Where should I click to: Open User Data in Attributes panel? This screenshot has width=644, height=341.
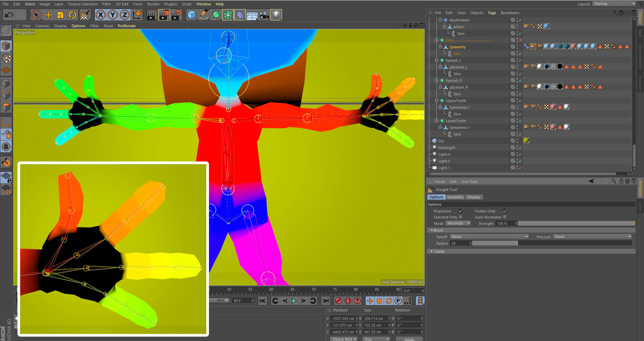(x=469, y=182)
